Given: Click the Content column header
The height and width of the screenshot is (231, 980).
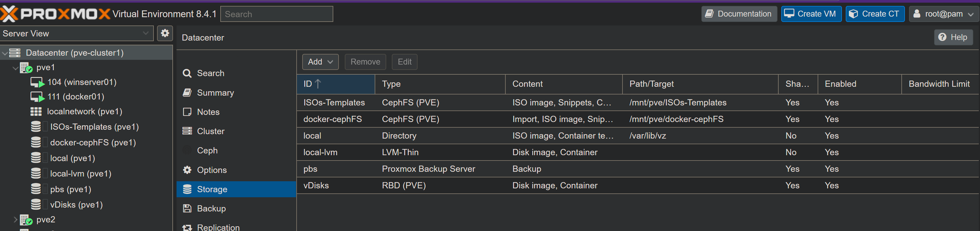Looking at the screenshot, I should click(564, 84).
